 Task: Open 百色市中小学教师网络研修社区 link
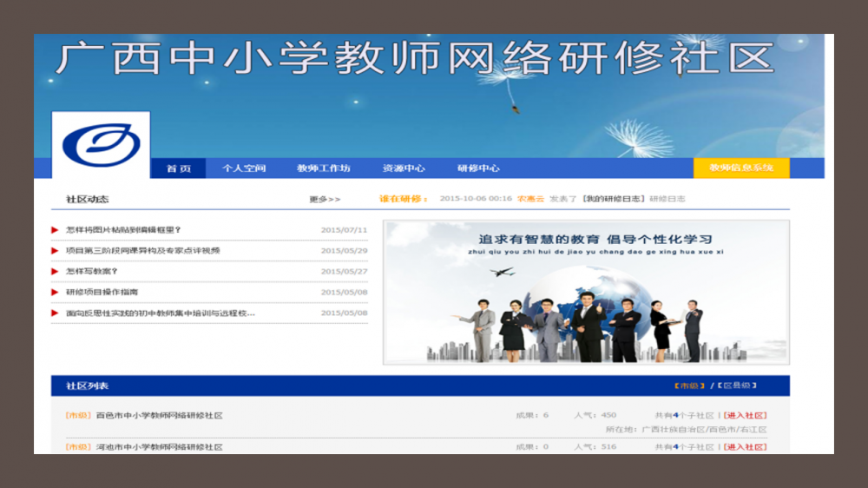coord(159,416)
